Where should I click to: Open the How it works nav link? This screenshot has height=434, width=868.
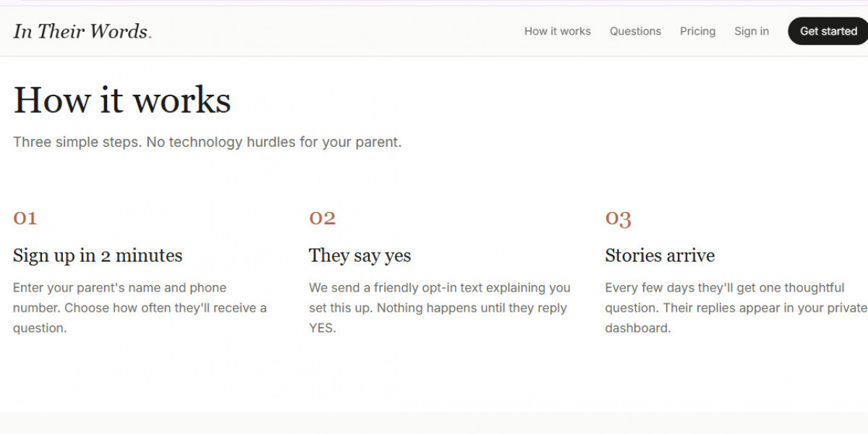(557, 31)
